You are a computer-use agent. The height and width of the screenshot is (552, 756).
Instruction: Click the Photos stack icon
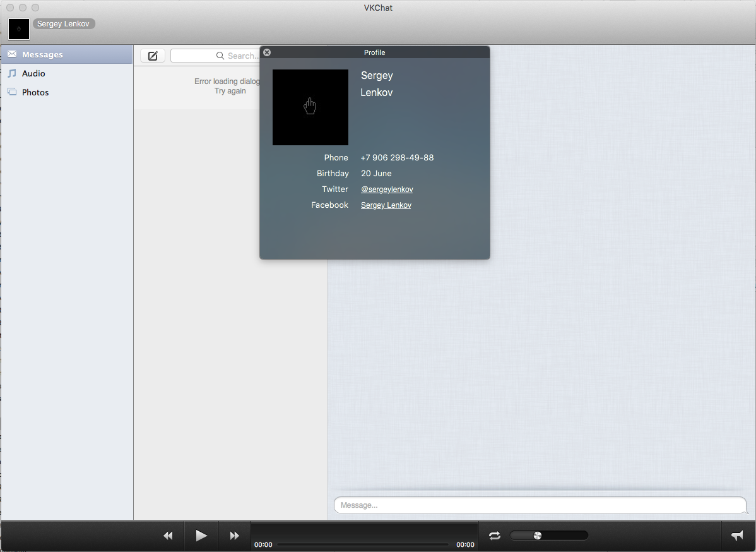(x=12, y=92)
